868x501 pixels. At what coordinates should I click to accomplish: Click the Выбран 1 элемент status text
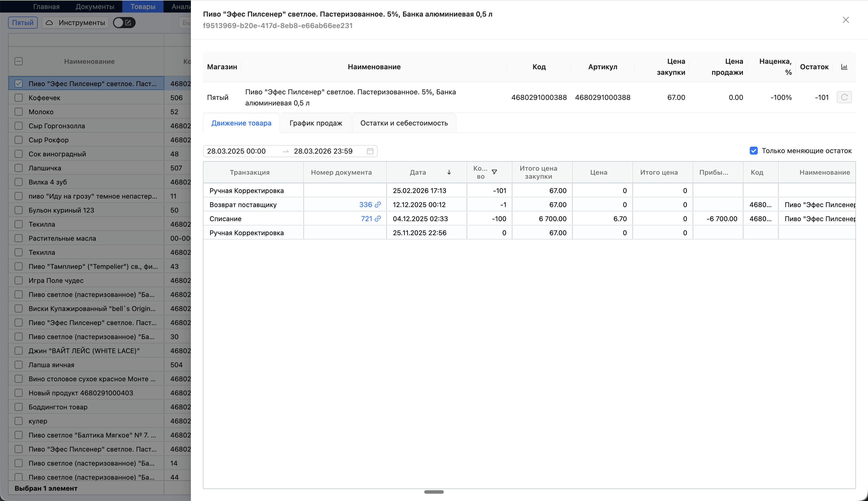pos(46,488)
